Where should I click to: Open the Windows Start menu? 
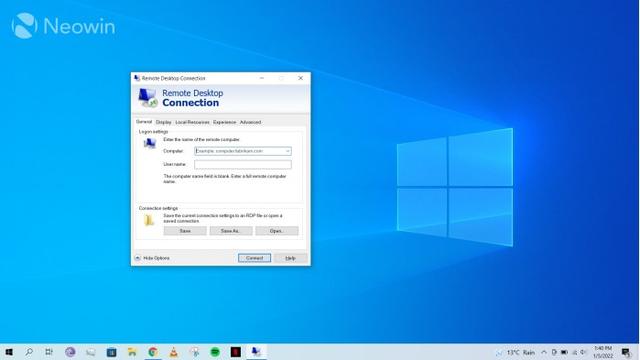pyautogui.click(x=9, y=352)
